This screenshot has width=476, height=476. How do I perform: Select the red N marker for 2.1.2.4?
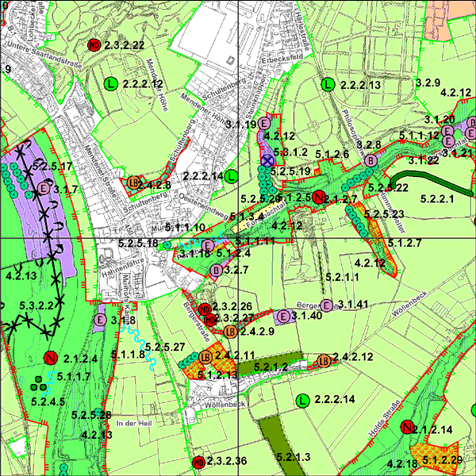point(51,358)
